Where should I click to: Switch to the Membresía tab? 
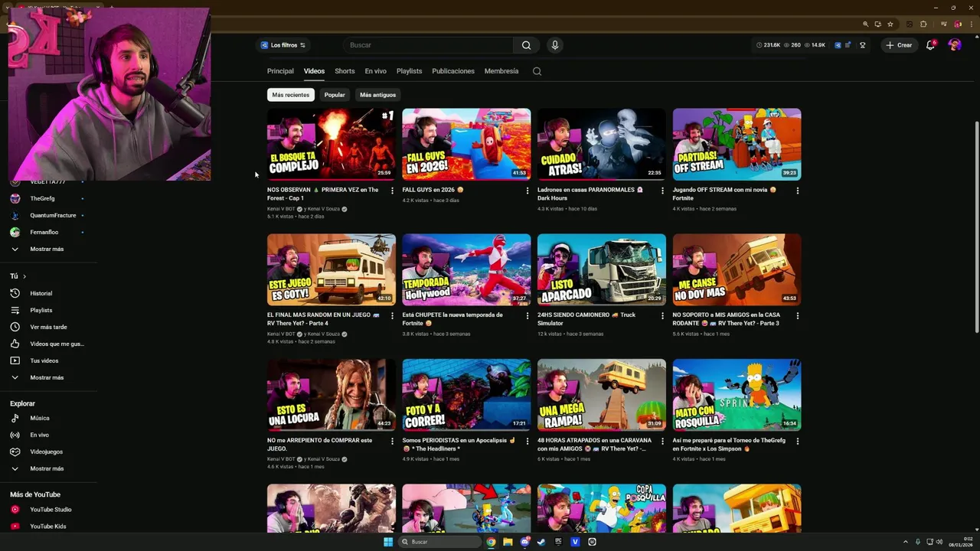point(501,71)
